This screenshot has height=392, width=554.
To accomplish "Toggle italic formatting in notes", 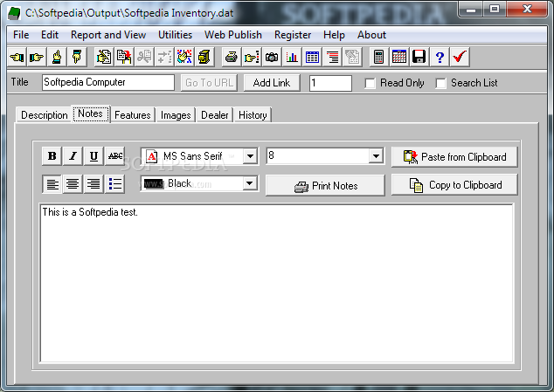I will pyautogui.click(x=73, y=156).
